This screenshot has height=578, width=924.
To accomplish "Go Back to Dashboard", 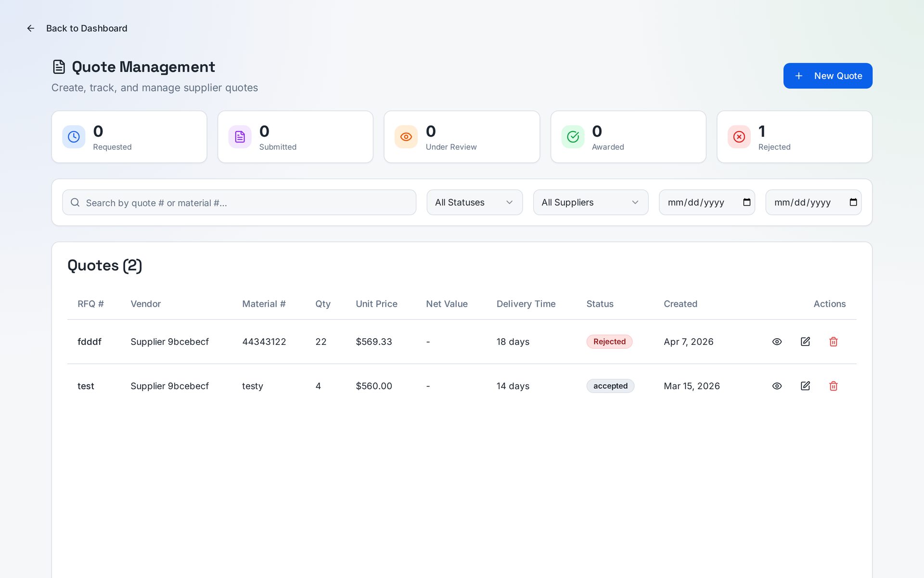I will pyautogui.click(x=87, y=28).
